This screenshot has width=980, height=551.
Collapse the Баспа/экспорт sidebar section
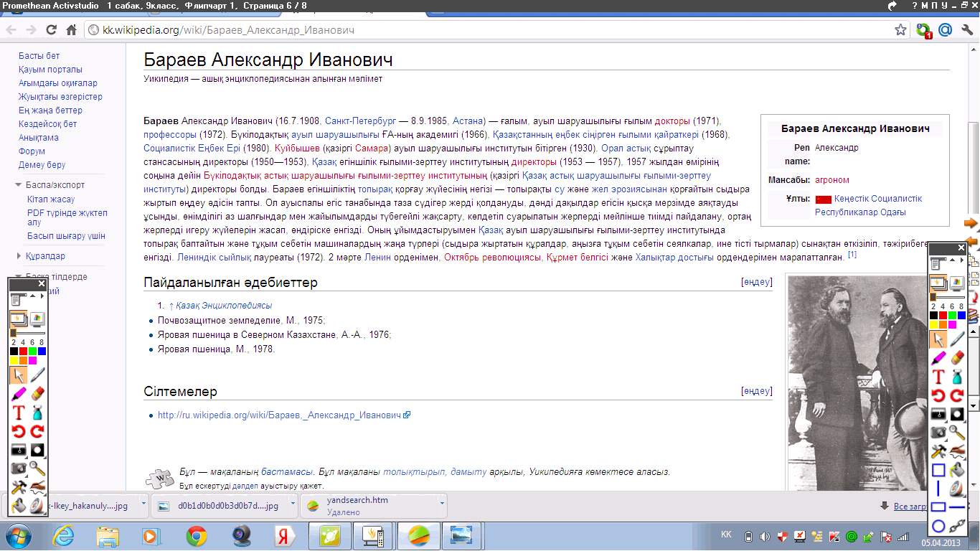click(x=19, y=185)
